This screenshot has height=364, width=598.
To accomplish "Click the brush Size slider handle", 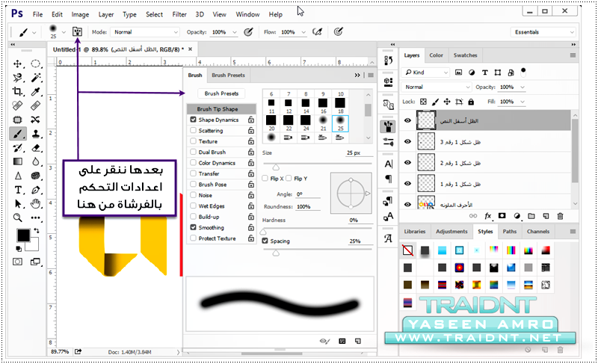I will (x=276, y=167).
